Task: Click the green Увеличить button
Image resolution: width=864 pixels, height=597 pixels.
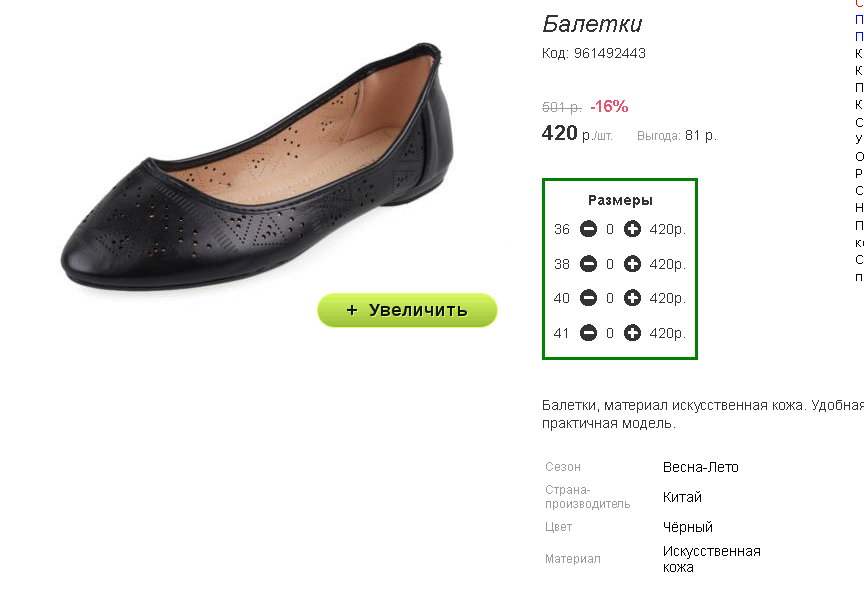Action: 407,310
